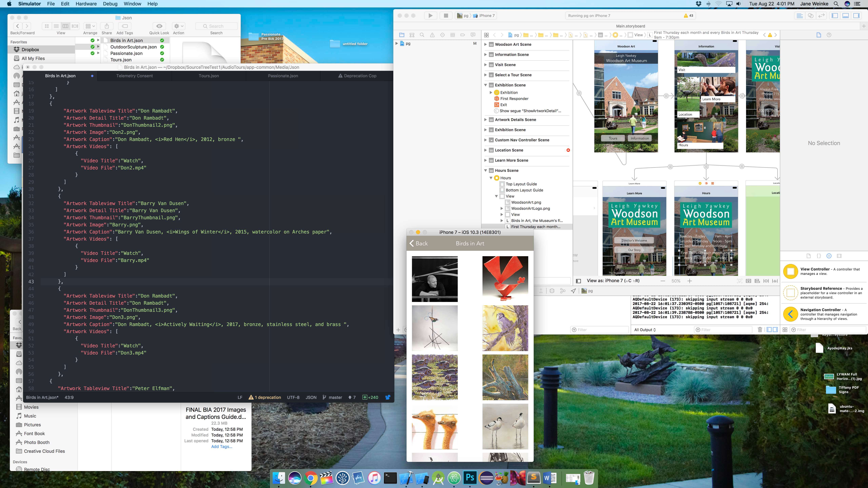Toggle the Utilities panel in Xcode
This screenshot has width=868, height=488.
click(x=856, y=15)
